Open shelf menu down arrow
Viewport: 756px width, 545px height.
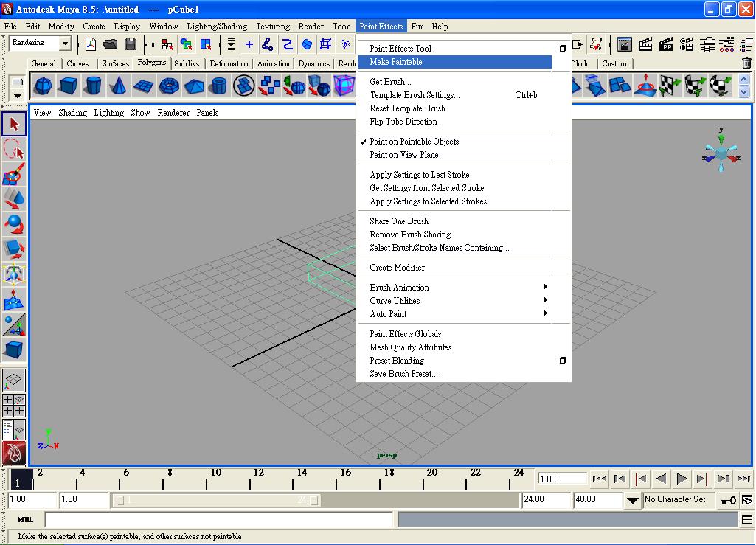[x=18, y=95]
